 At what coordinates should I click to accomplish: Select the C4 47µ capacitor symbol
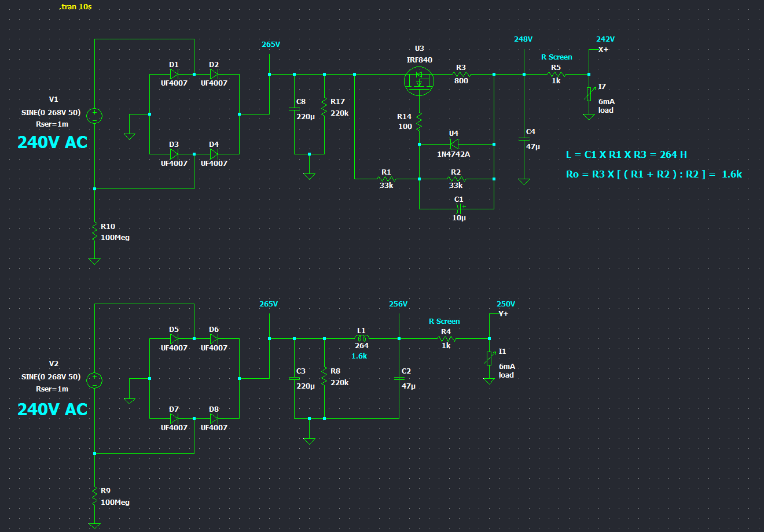tap(524, 139)
